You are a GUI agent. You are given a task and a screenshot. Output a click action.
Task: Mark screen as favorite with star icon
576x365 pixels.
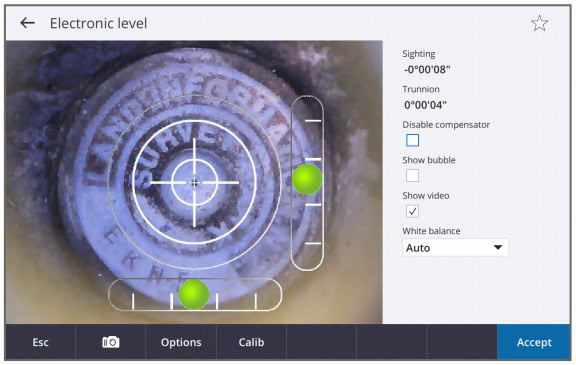point(539,23)
